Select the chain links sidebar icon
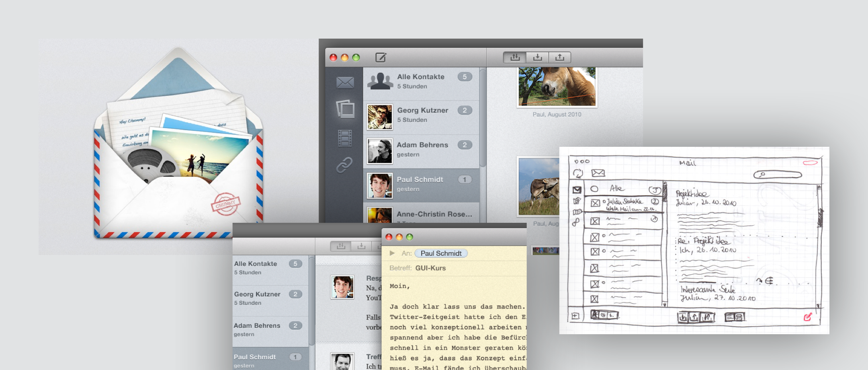Image resolution: width=868 pixels, height=370 pixels. [x=344, y=165]
